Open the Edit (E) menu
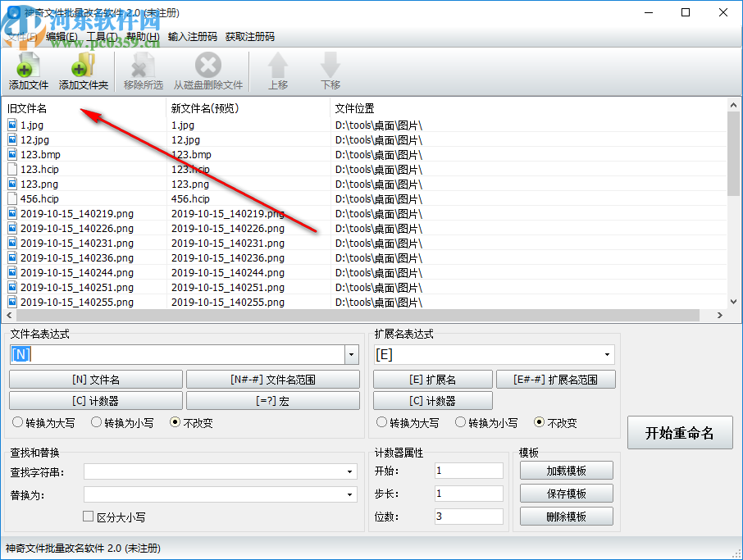 (x=62, y=37)
